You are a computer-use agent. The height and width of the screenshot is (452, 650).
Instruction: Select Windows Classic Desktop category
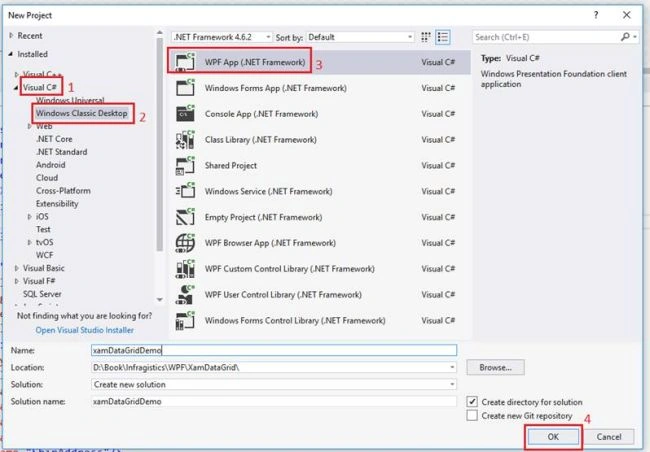pos(82,113)
